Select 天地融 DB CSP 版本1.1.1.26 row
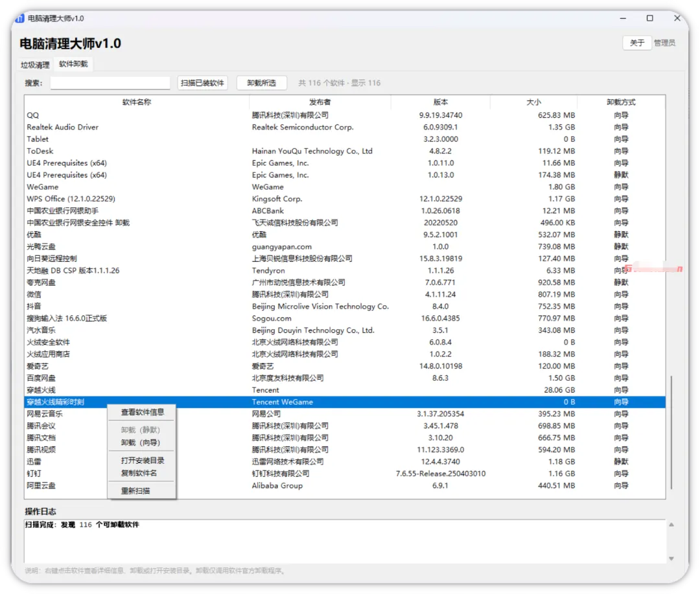The height and width of the screenshot is (594, 700). (x=345, y=271)
